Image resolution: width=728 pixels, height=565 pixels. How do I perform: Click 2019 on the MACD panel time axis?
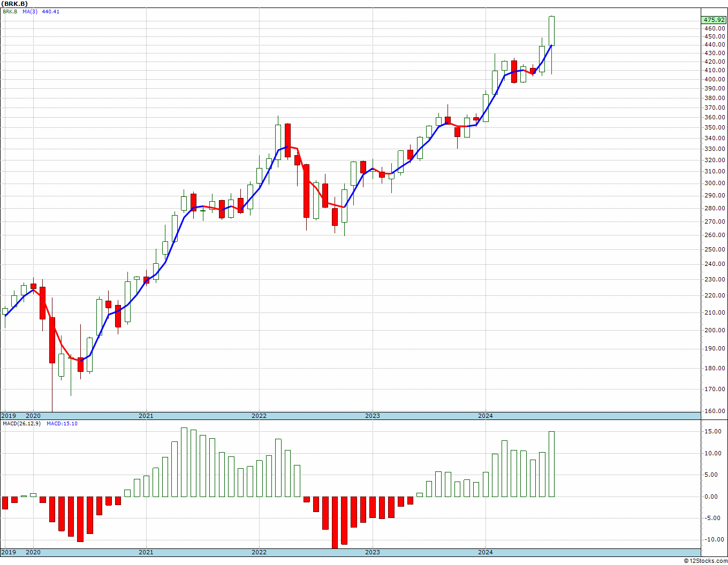pos(8,552)
